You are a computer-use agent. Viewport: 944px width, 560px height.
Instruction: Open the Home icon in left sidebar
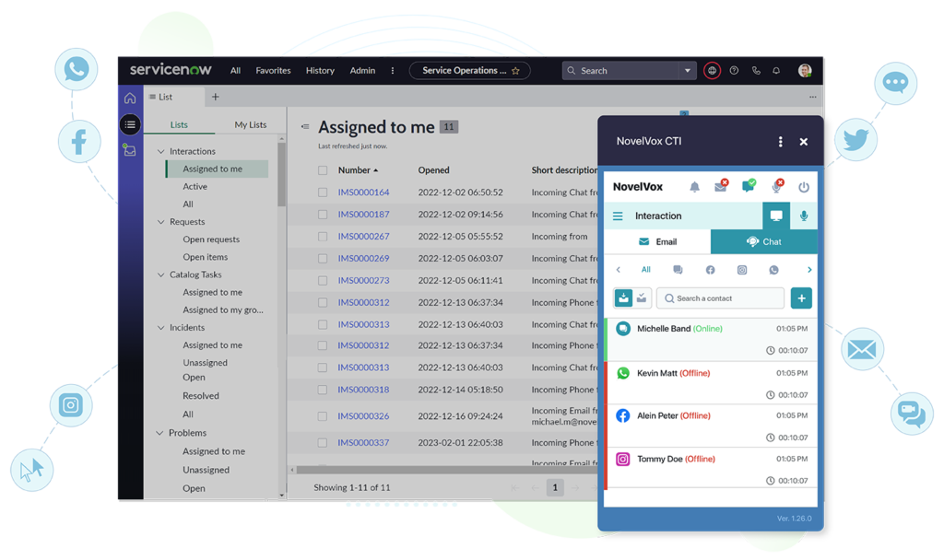click(130, 98)
